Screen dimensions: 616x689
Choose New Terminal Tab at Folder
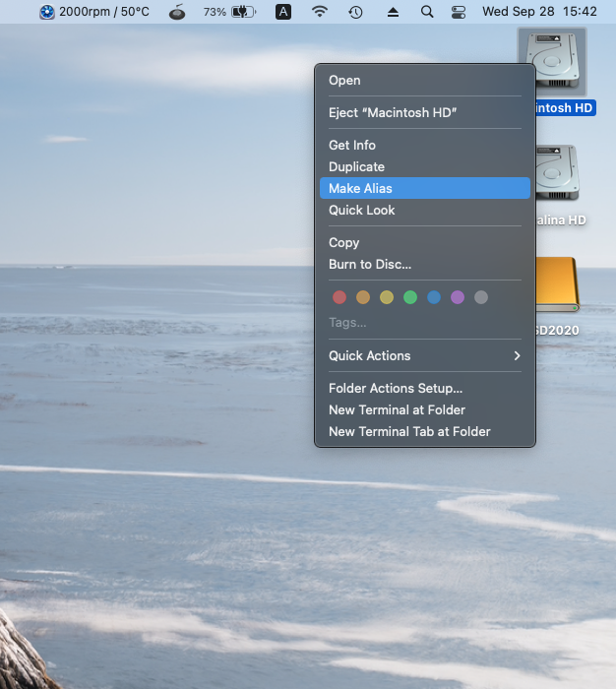[425, 431]
